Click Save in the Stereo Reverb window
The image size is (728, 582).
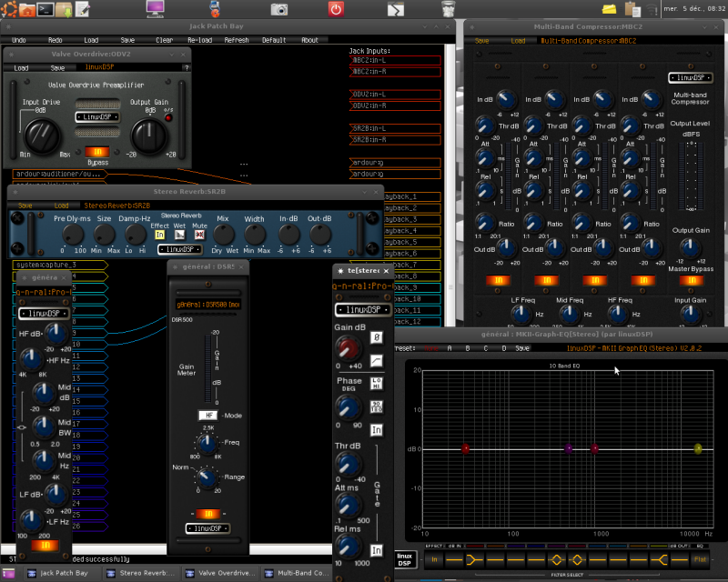[25, 206]
